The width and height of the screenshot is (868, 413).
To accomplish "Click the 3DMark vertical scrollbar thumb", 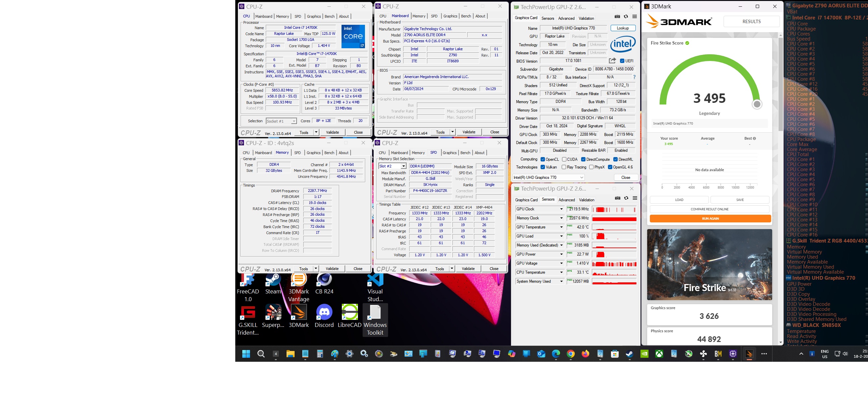I will point(781,84).
